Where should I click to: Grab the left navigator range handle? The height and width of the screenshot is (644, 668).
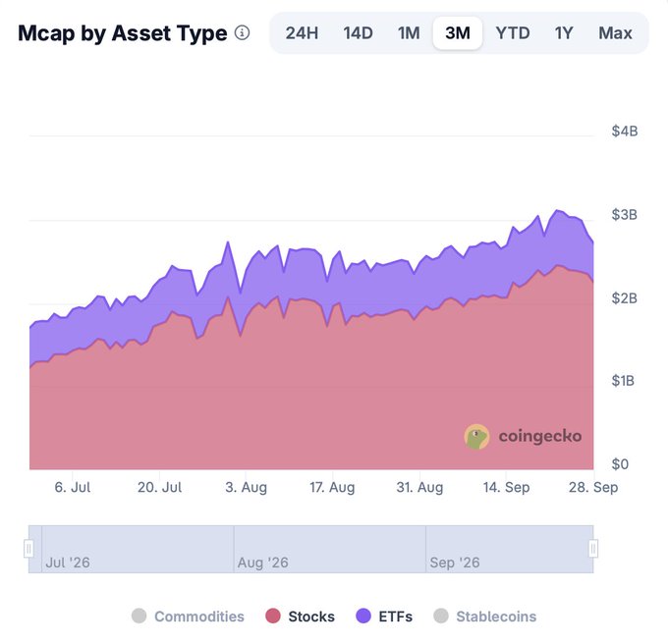(28, 549)
